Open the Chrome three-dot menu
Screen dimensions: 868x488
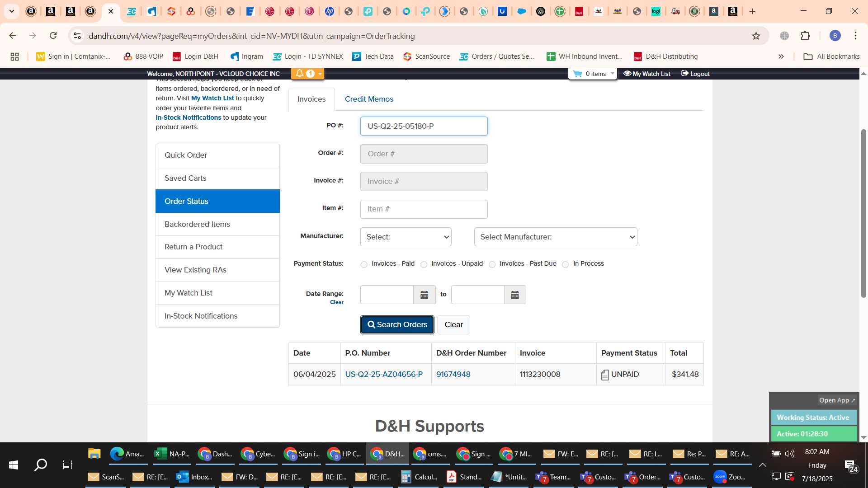tap(855, 36)
